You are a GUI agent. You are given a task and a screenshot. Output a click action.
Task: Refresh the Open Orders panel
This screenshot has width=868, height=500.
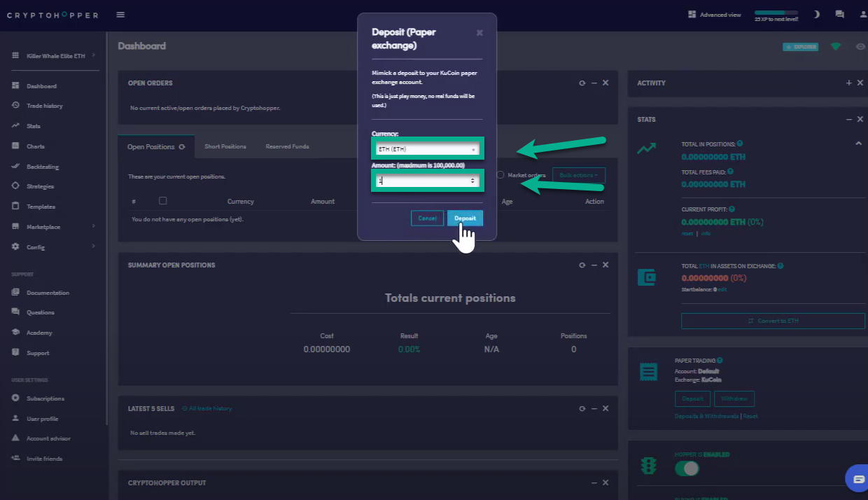[x=582, y=83]
